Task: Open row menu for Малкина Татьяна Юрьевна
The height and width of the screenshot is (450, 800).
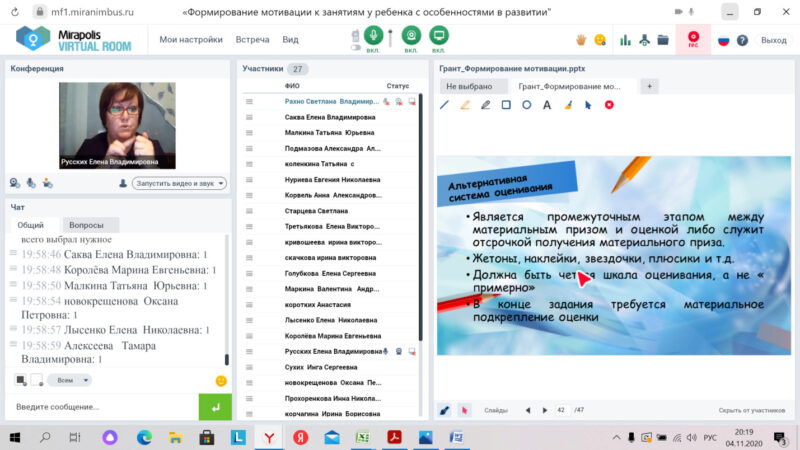Action: click(249, 133)
